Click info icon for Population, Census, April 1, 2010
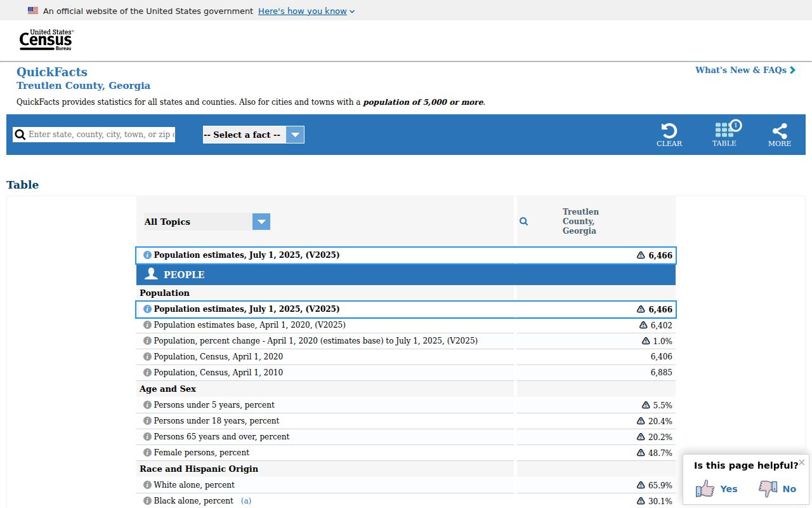 (147, 373)
